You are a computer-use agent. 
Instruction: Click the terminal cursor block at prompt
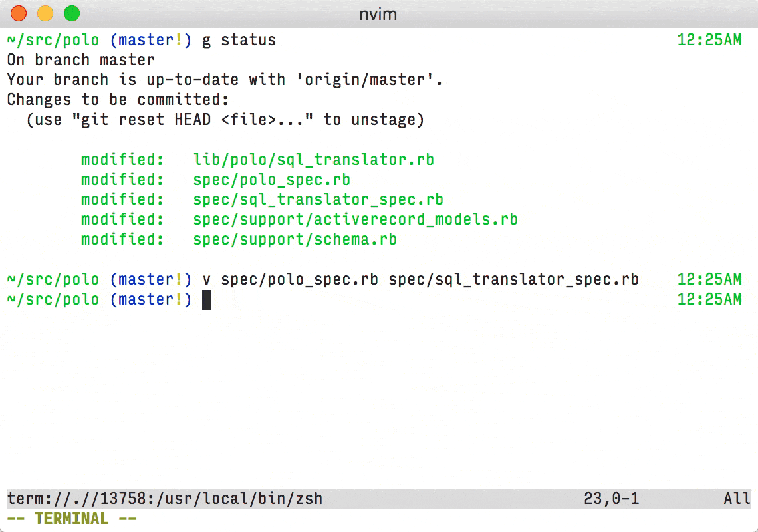click(206, 300)
